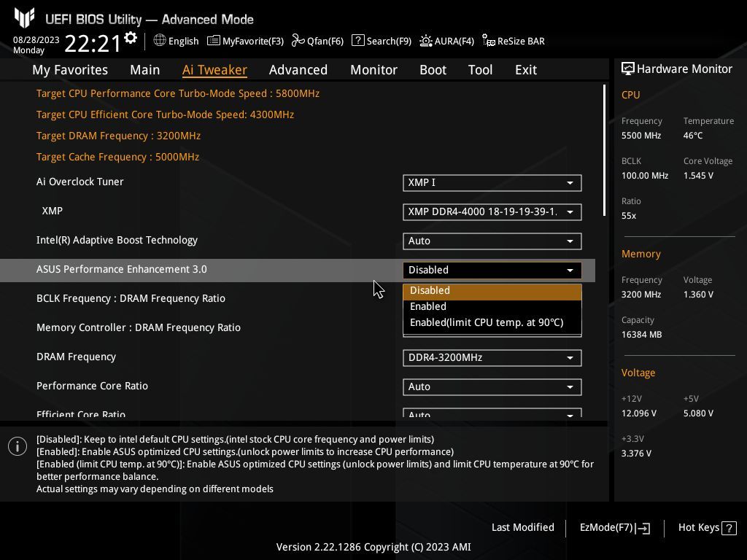
Task: Click Target Cache Frequency : 5000MHz text
Action: tap(117, 157)
